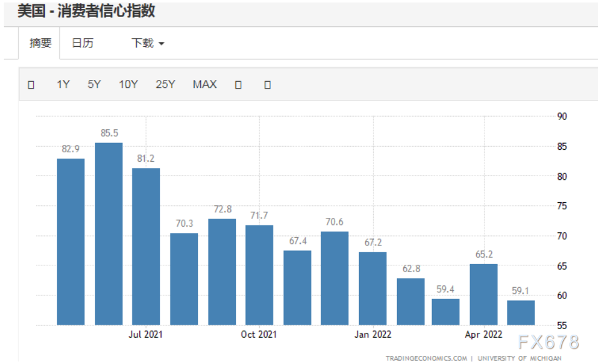Select the 25Y time range
The width and height of the screenshot is (598, 364).
(x=165, y=84)
